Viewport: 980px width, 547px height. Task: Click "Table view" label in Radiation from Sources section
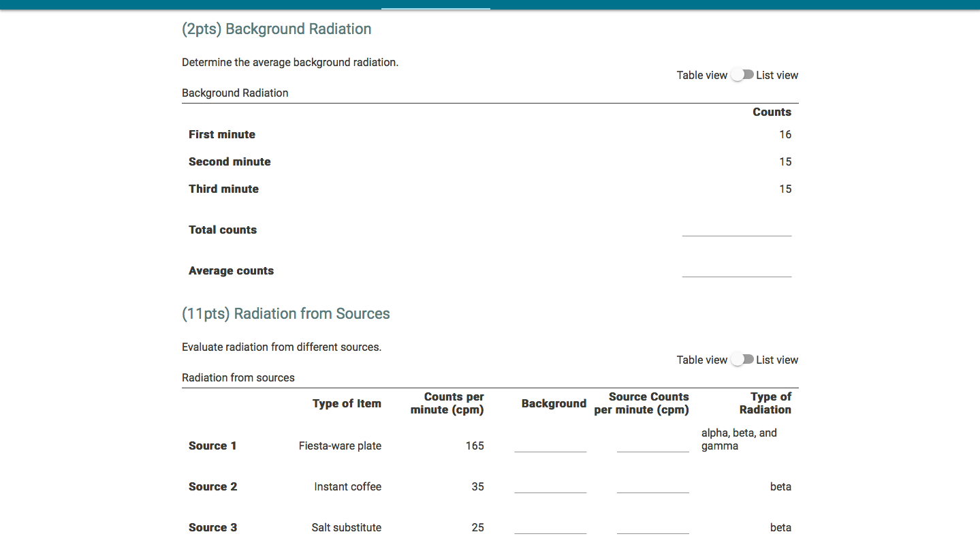(x=702, y=360)
